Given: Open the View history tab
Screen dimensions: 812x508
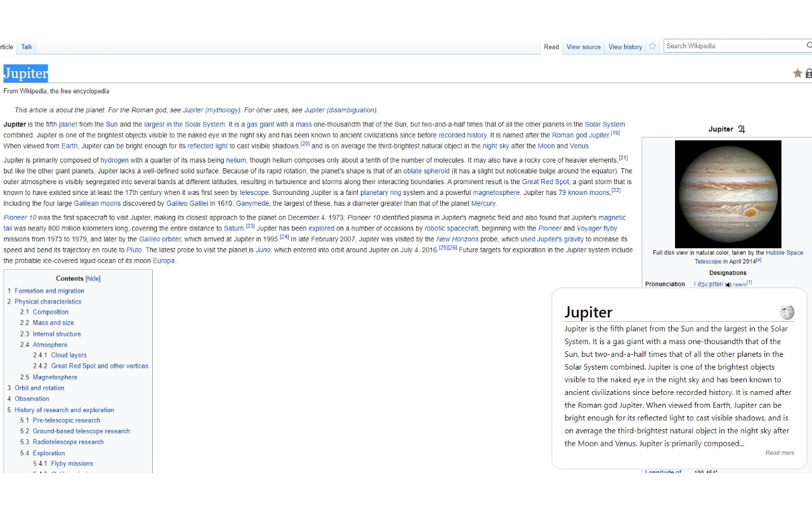Looking at the screenshot, I should coord(625,47).
